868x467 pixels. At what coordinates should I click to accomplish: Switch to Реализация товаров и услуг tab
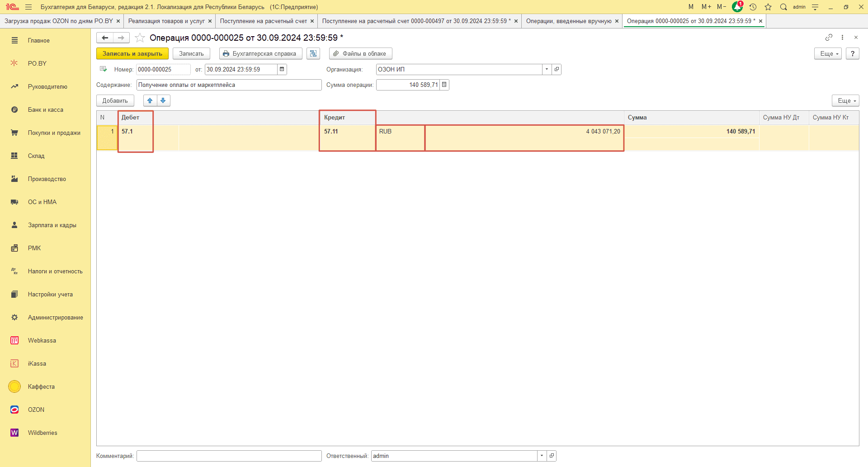(x=166, y=21)
